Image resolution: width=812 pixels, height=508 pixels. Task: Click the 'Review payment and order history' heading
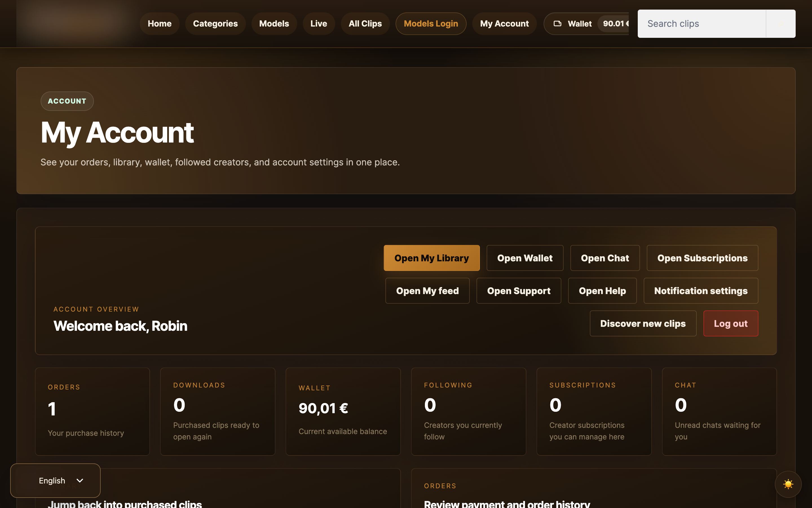(x=507, y=504)
